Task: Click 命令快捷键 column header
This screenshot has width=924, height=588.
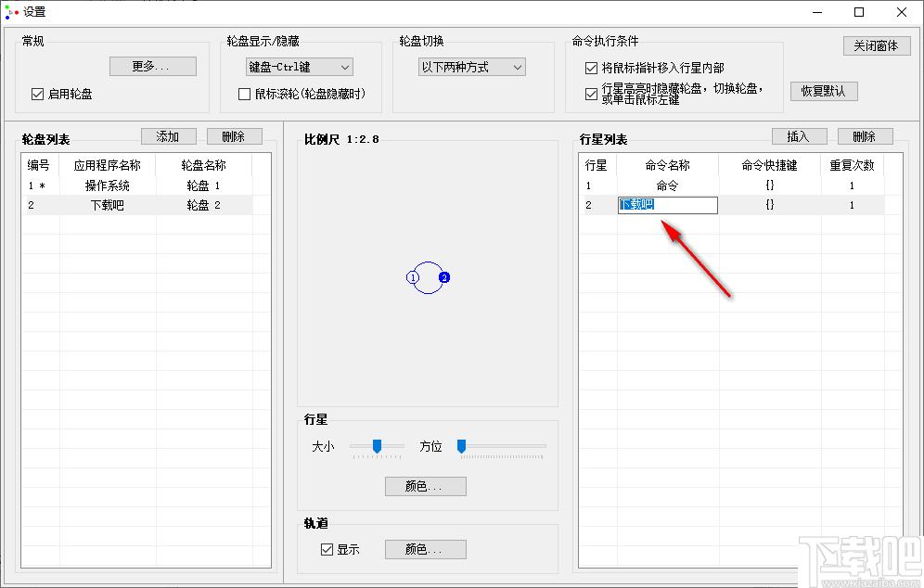Action: tap(770, 165)
